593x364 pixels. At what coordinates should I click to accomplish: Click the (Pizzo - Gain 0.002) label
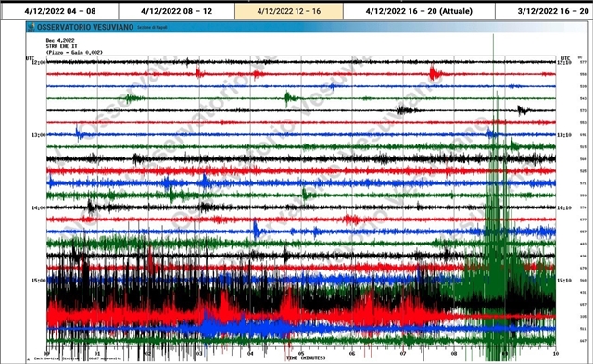pos(74,52)
